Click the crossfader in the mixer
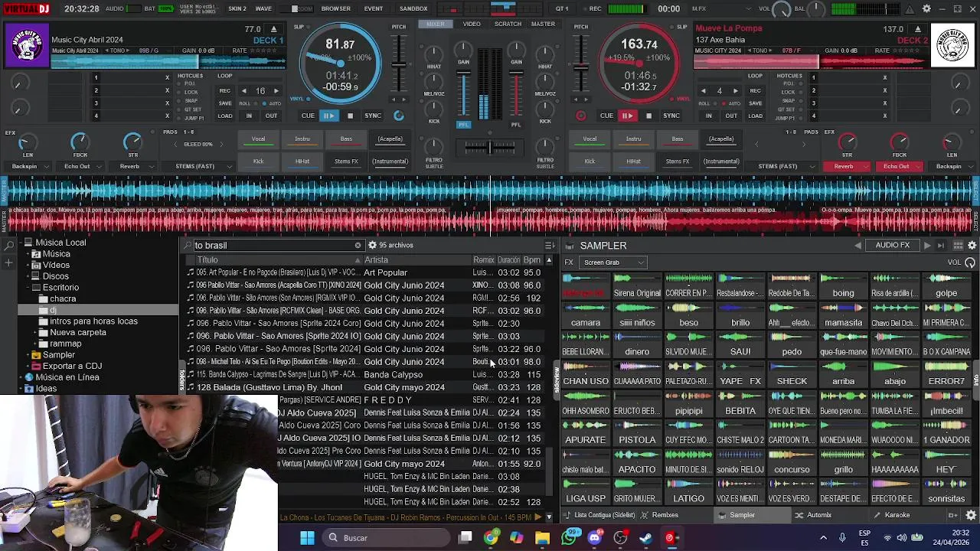The height and width of the screenshot is (551, 980). (x=489, y=147)
